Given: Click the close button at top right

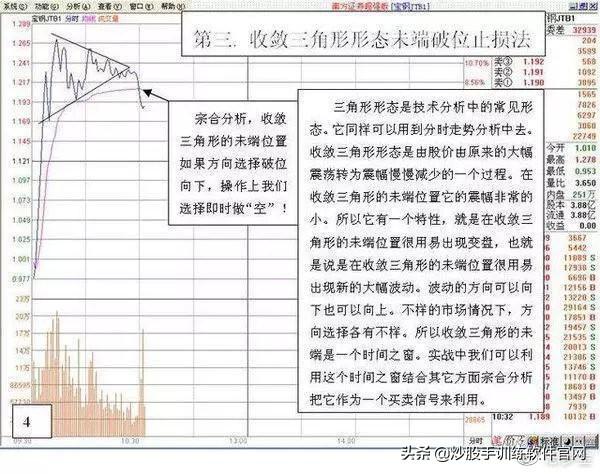Looking at the screenshot, I should tap(593, 6).
